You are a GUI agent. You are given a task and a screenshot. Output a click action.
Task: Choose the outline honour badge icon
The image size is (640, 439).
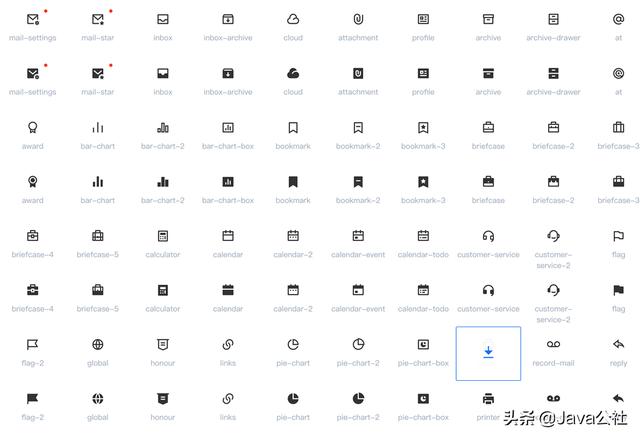(163, 344)
